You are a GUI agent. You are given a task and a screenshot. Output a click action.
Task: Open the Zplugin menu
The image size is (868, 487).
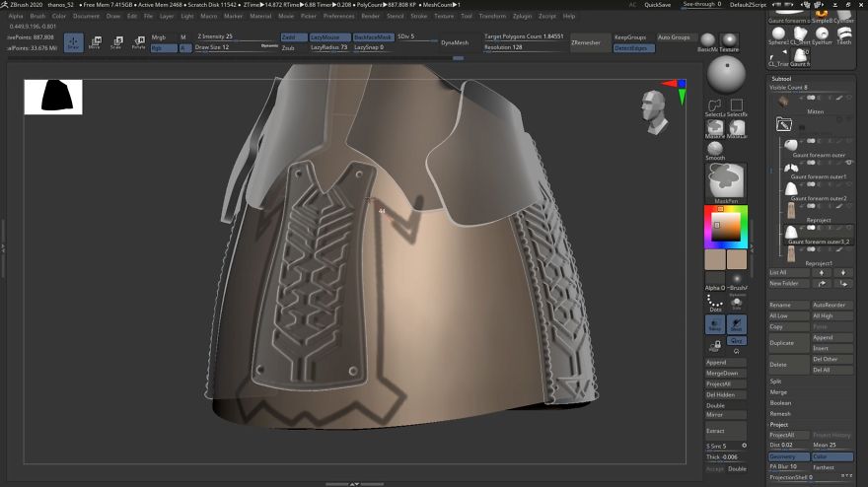522,16
